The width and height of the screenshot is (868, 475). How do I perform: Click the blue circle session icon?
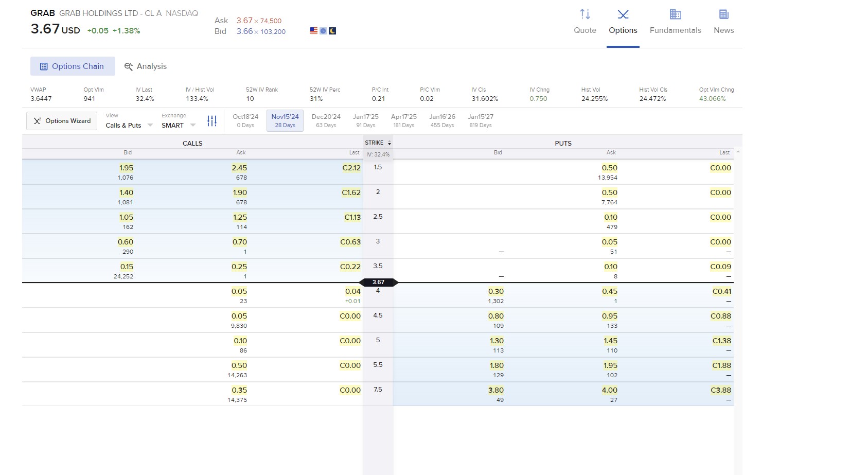click(323, 31)
